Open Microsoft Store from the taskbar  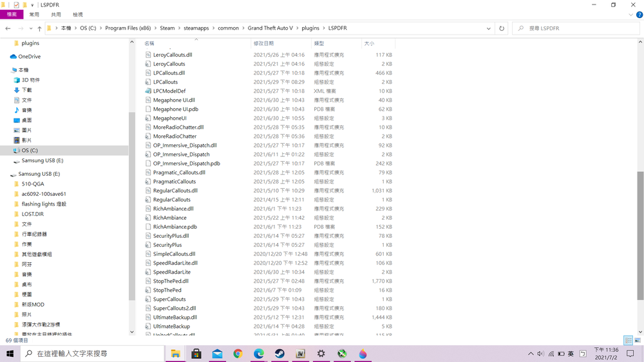(x=196, y=354)
